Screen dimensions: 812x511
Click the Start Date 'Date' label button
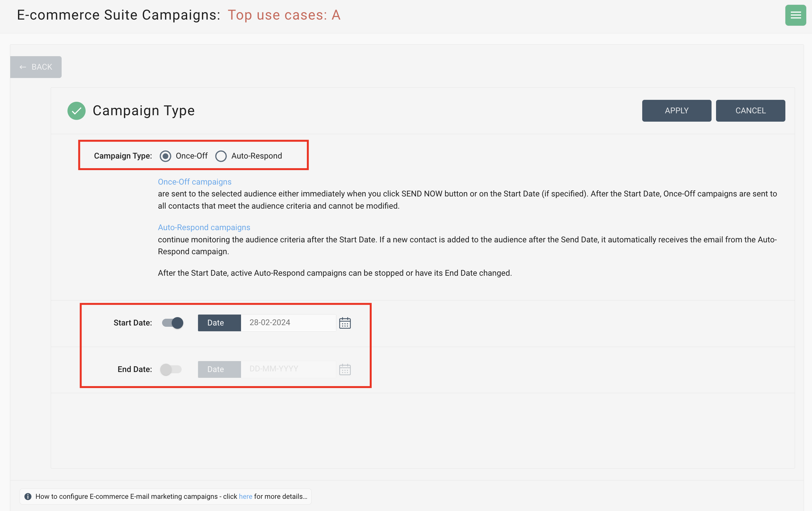click(219, 323)
